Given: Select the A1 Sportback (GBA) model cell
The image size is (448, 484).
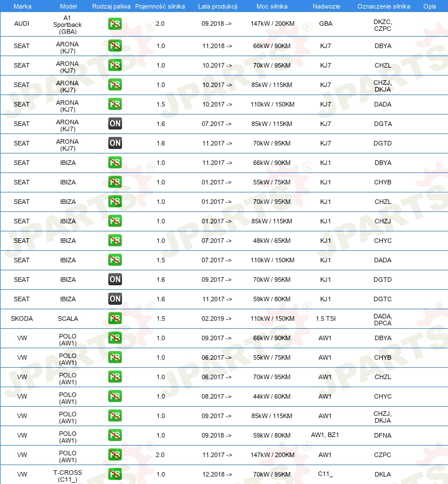Looking at the screenshot, I should click(x=67, y=25).
